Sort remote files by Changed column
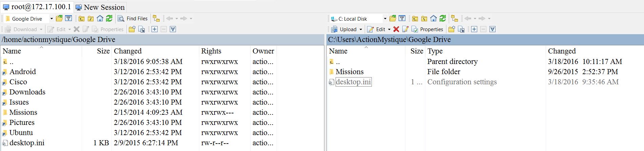644x151 pixels. [x=127, y=51]
